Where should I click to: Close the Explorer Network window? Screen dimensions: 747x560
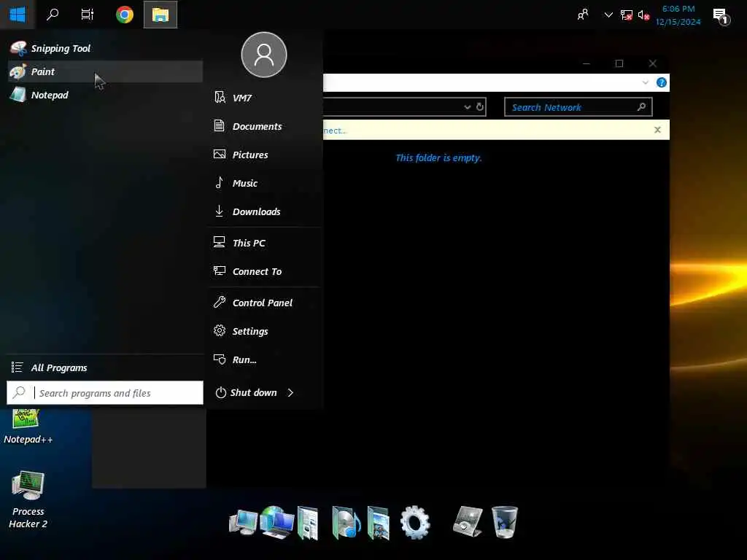click(x=653, y=63)
